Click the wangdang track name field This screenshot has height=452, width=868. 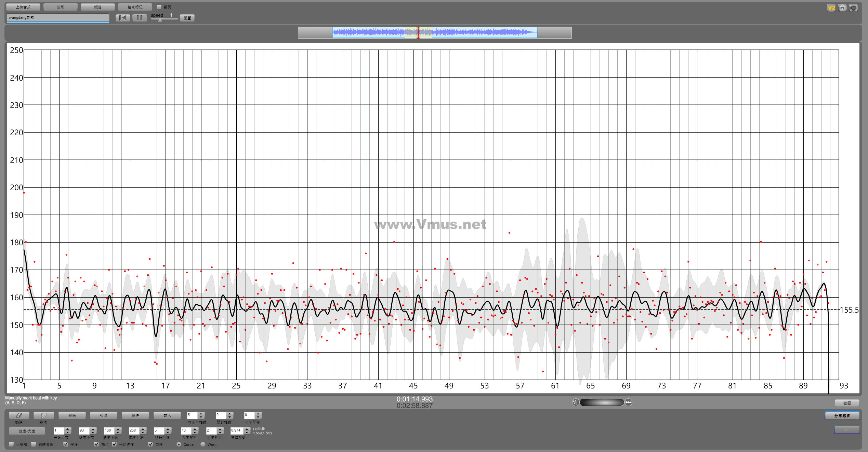tap(58, 17)
